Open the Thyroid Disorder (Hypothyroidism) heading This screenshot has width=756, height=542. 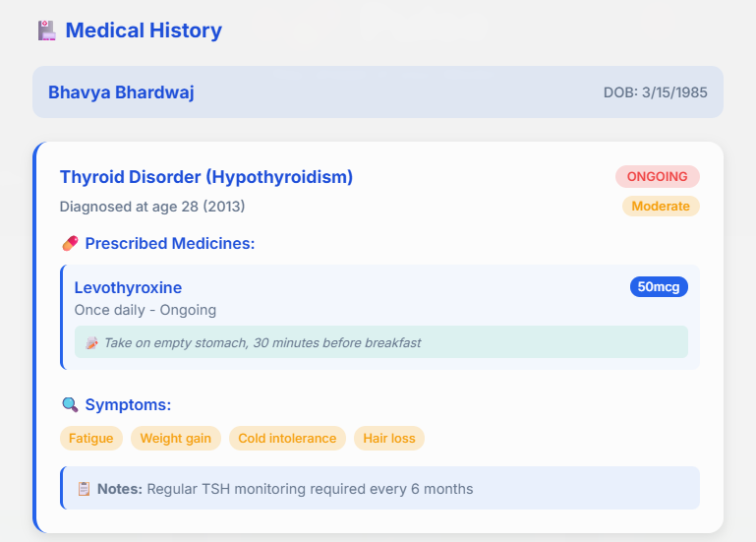(206, 177)
